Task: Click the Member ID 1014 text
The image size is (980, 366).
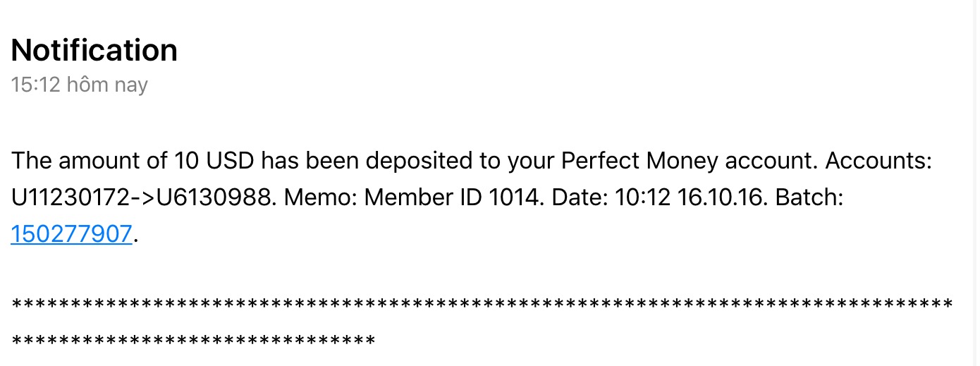Action: pyautogui.click(x=452, y=197)
